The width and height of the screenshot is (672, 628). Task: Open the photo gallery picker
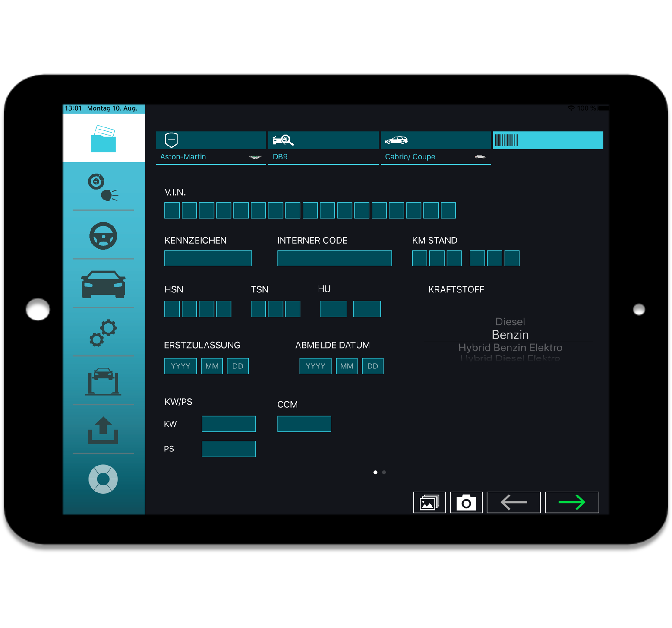430,502
